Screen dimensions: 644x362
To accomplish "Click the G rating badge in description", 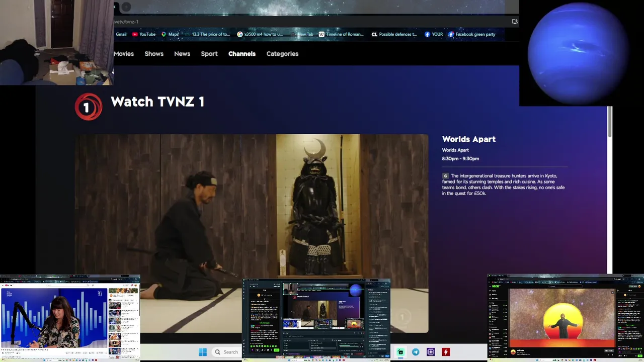I will click(445, 176).
